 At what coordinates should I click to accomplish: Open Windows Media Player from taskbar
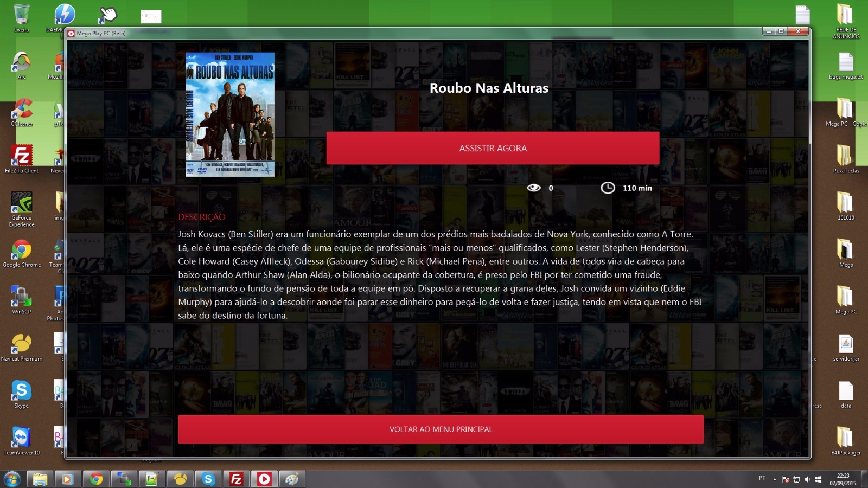(68, 479)
